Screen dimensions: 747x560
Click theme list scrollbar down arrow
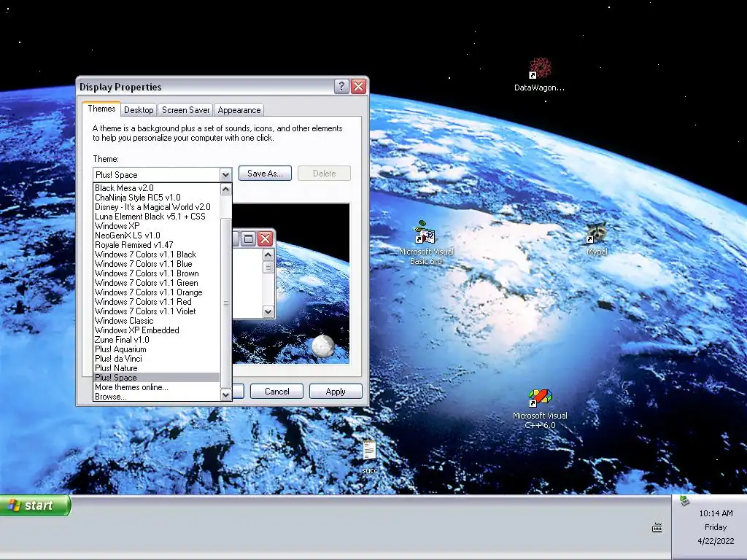pyautogui.click(x=226, y=394)
